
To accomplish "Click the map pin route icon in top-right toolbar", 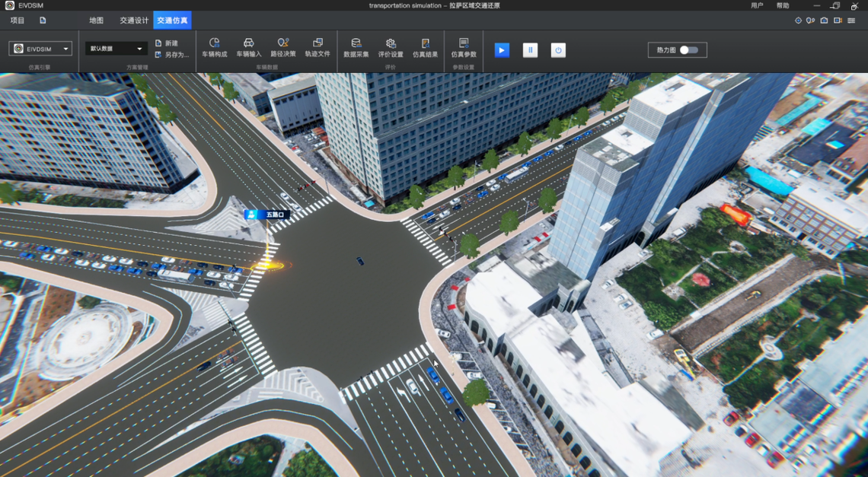I will pos(810,21).
